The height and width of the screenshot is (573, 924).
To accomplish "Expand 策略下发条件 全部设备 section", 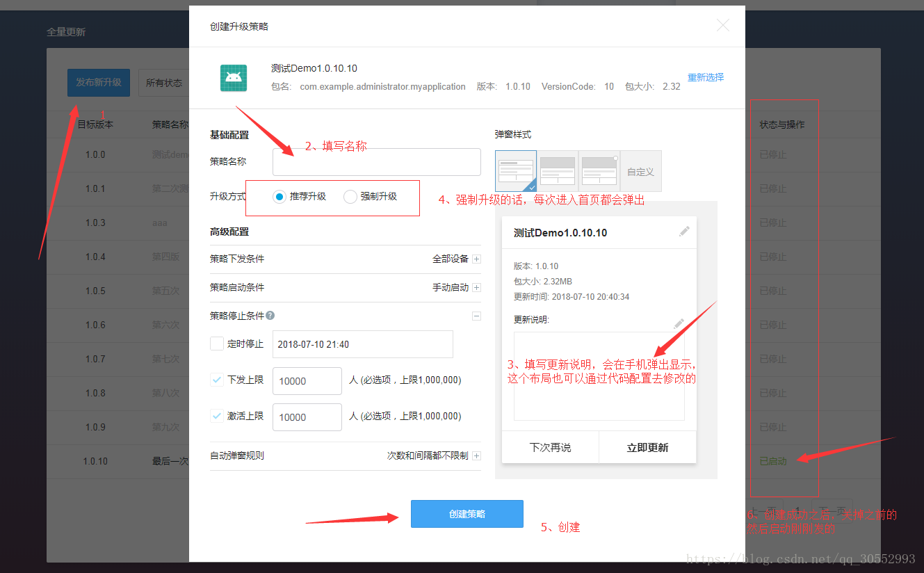I will [477, 259].
